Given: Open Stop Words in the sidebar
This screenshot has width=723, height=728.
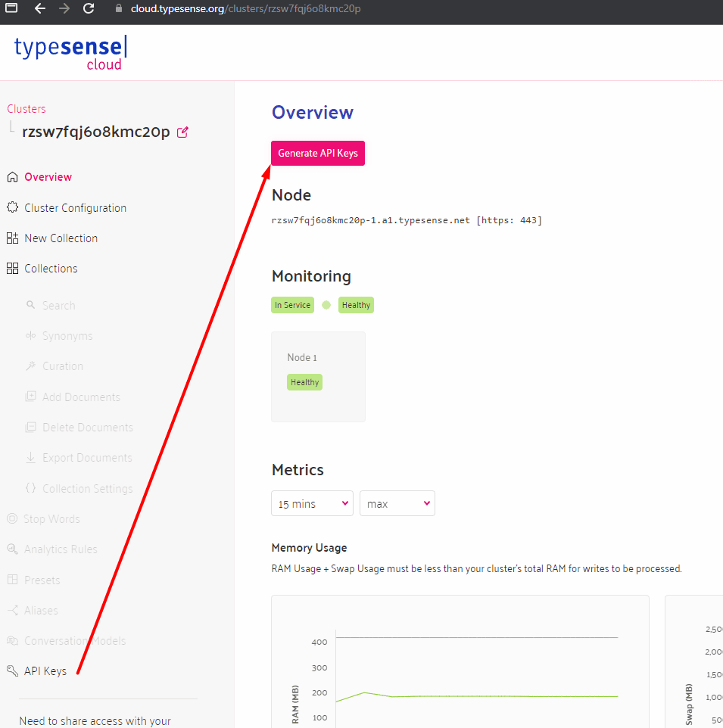Looking at the screenshot, I should tap(52, 518).
